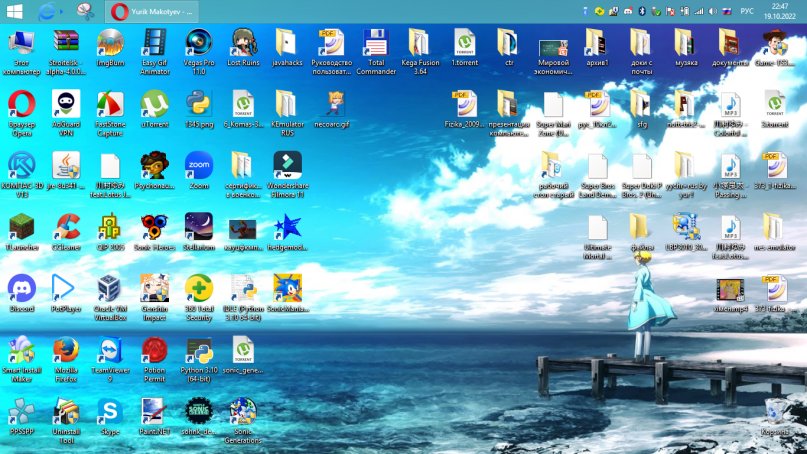The width and height of the screenshot is (807, 454).
Task: Select the uTorrent desktop shortcut
Action: pos(154,104)
